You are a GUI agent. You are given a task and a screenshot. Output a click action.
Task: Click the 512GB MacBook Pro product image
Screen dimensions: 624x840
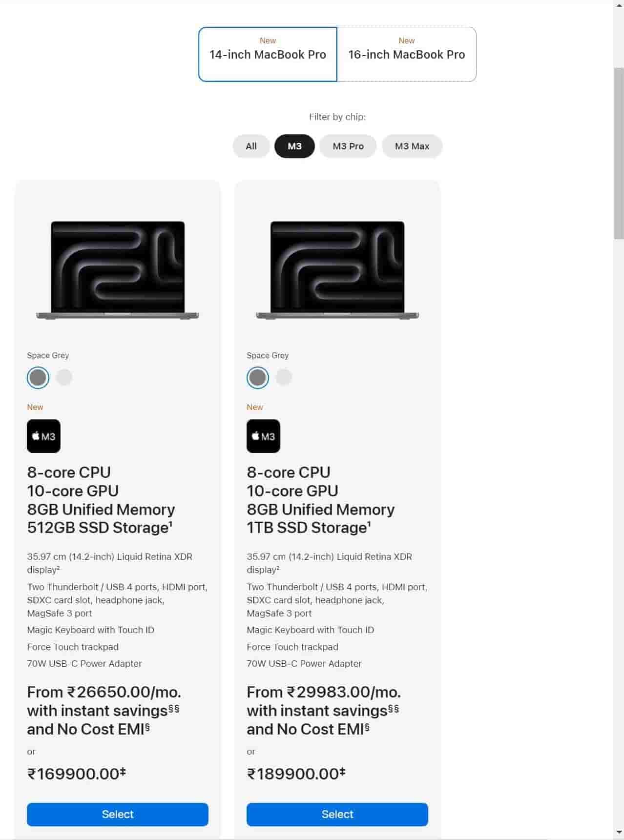coord(118,270)
